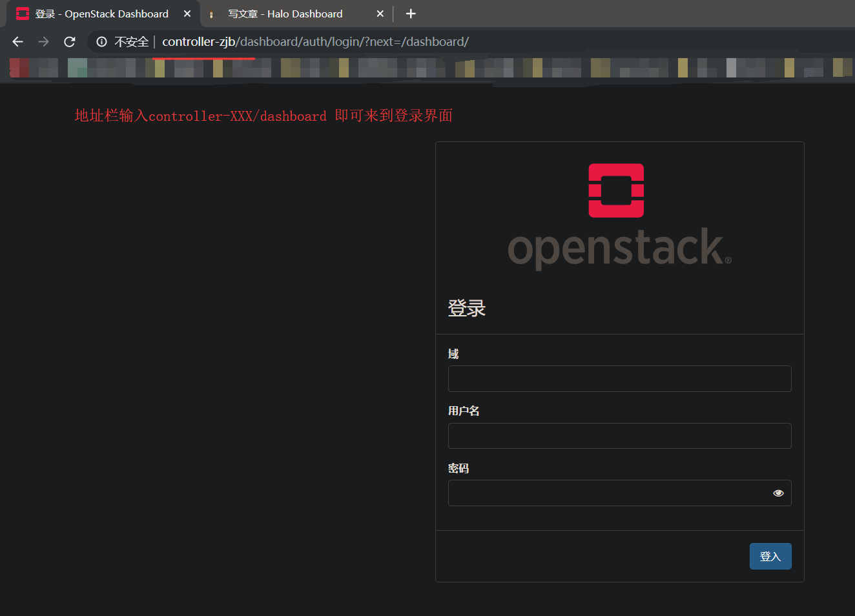
Task: Click the browser forward arrow
Action: [43, 42]
